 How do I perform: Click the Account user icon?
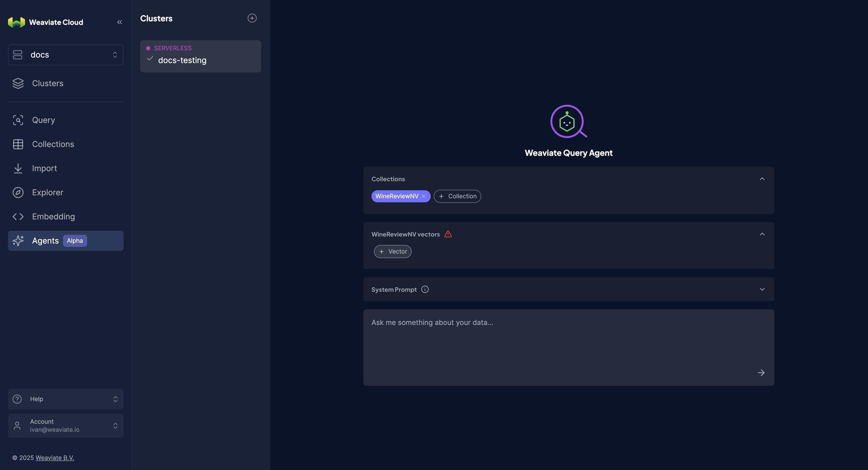pyautogui.click(x=17, y=426)
